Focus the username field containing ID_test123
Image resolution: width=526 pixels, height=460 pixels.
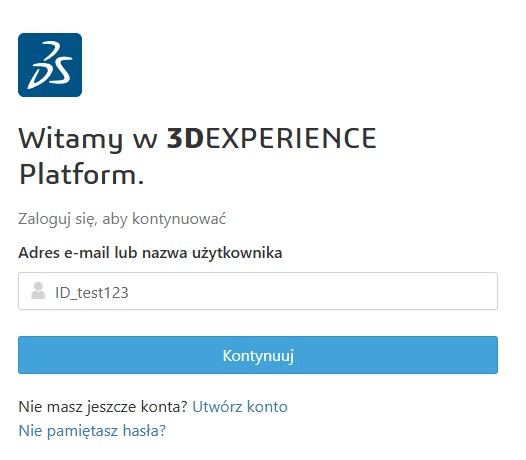tap(258, 291)
